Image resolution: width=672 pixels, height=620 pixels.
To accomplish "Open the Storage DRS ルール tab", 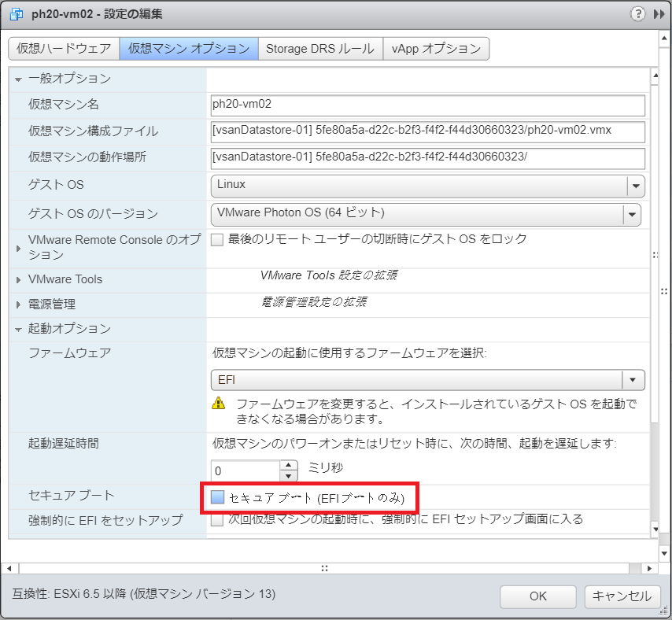I will 318,48.
